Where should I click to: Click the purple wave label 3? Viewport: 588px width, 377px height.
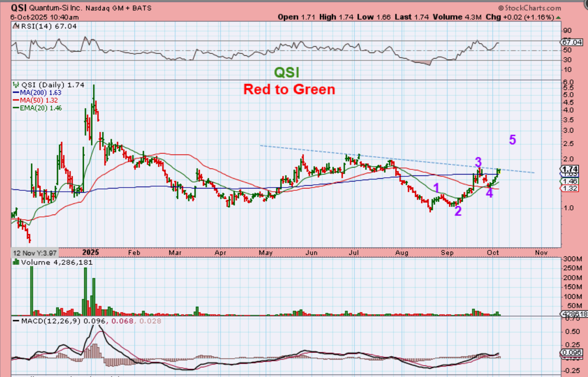(x=478, y=162)
